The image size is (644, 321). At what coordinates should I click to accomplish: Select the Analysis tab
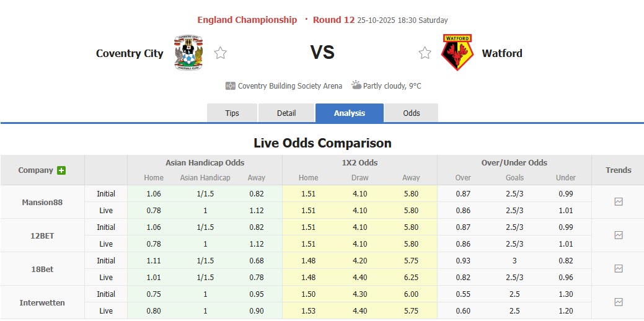click(350, 113)
